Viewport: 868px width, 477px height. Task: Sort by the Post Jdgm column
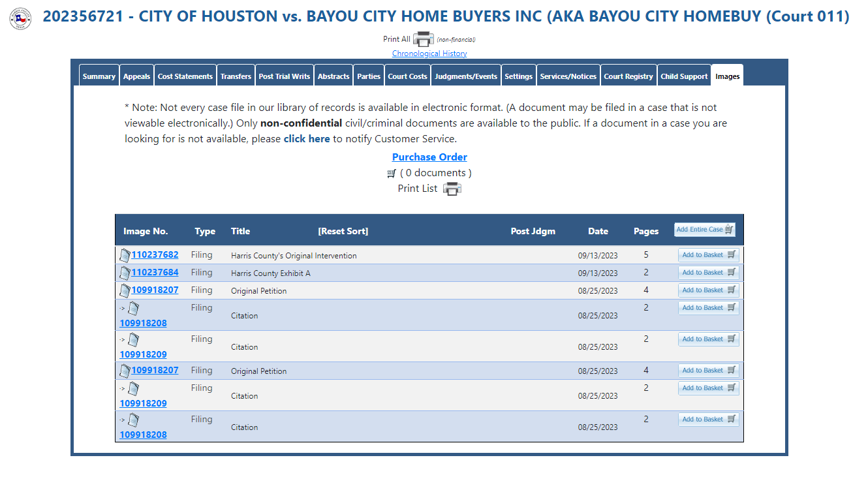coord(533,231)
